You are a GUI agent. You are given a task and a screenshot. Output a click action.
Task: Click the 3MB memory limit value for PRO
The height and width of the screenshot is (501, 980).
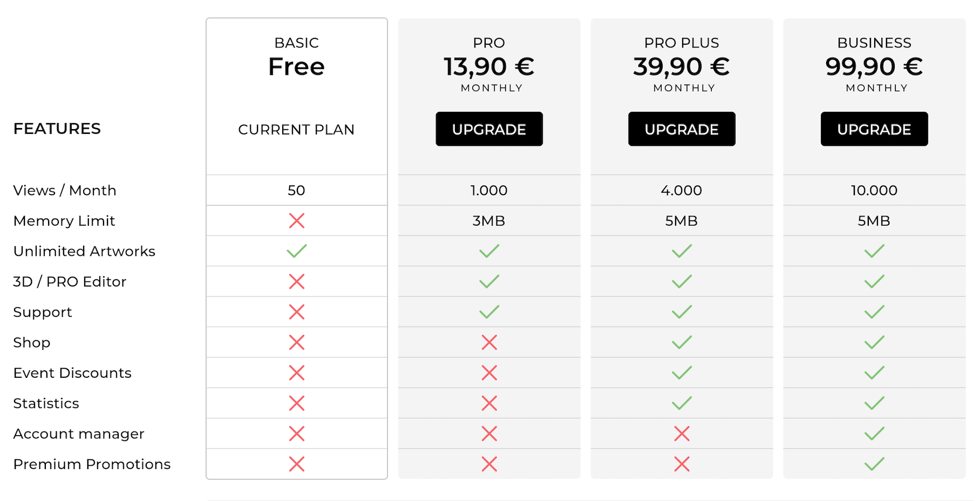(489, 221)
